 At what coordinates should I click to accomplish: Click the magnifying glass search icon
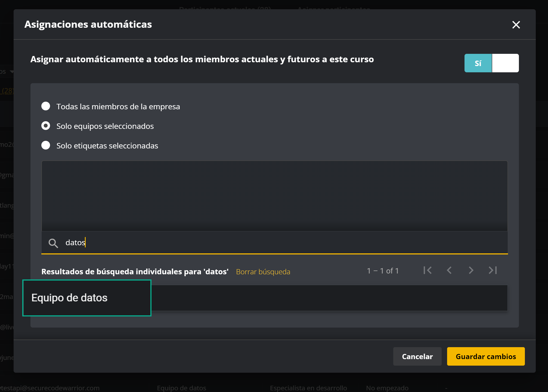(53, 243)
